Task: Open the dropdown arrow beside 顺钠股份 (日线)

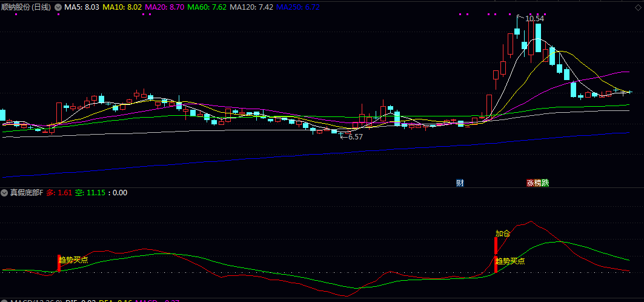Action: click(58, 7)
